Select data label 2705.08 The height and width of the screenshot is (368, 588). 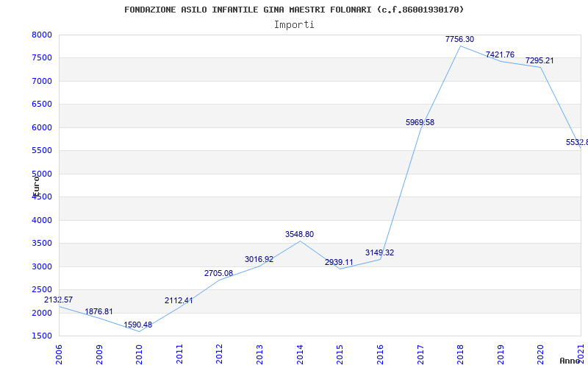(x=218, y=273)
